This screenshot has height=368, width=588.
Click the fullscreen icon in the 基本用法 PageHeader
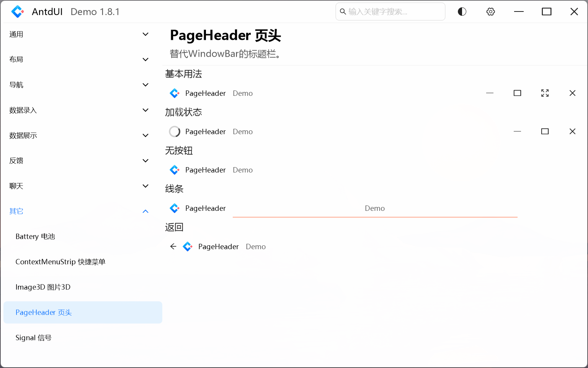(545, 93)
